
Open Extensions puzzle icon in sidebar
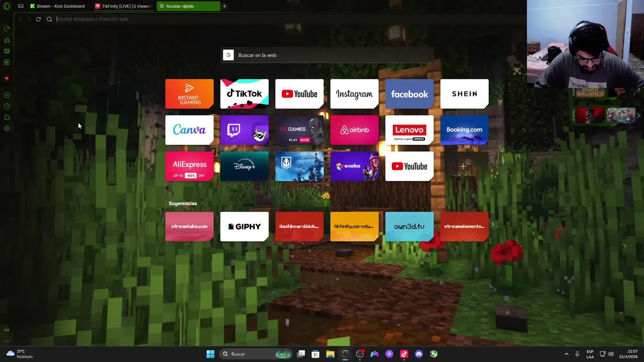pos(7,117)
